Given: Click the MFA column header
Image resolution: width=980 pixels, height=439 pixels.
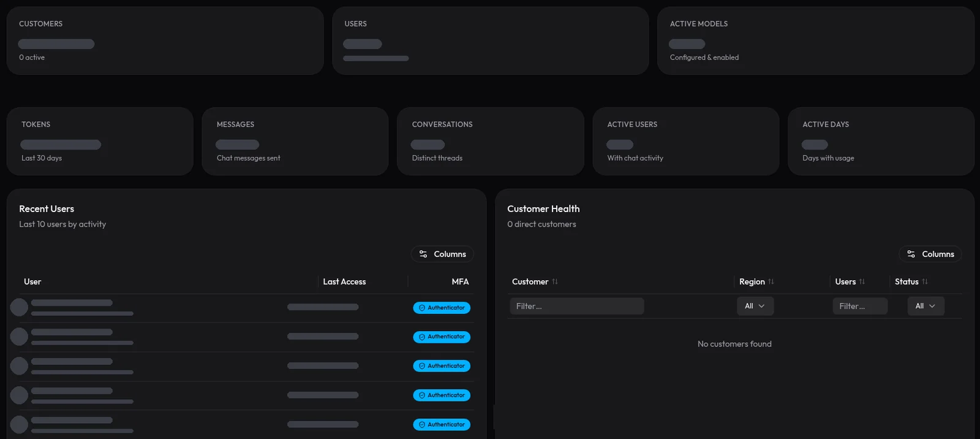Looking at the screenshot, I should pyautogui.click(x=460, y=281).
